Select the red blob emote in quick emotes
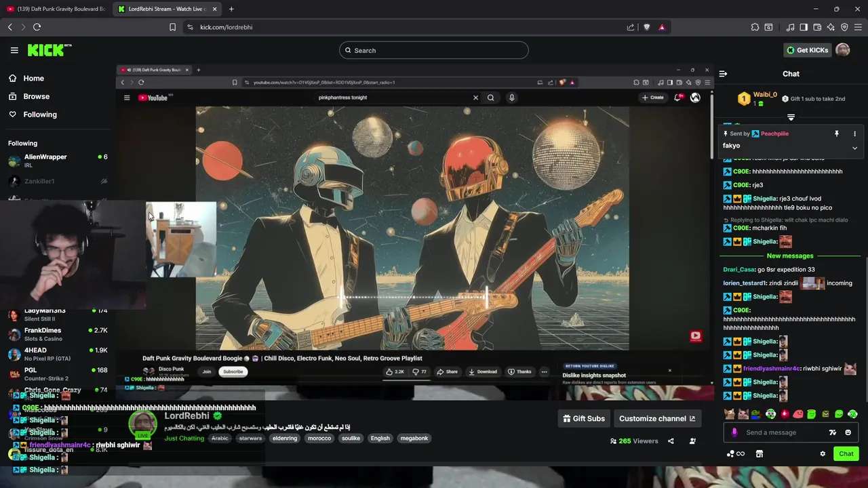Viewport: 868px width, 488px height. (x=798, y=414)
